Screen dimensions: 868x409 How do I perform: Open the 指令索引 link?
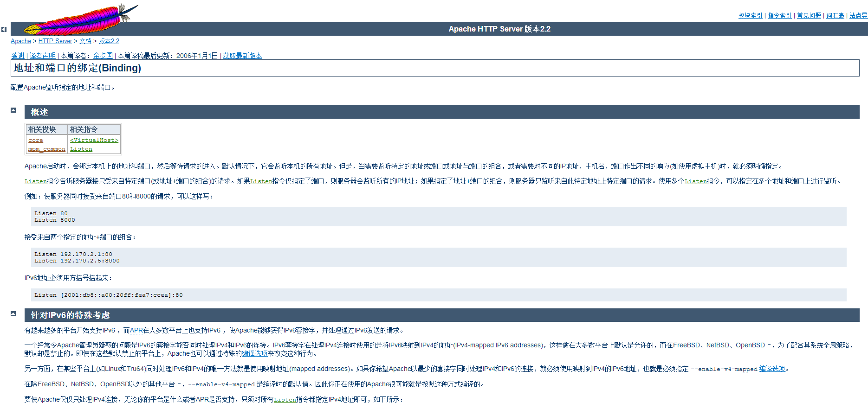click(x=780, y=15)
